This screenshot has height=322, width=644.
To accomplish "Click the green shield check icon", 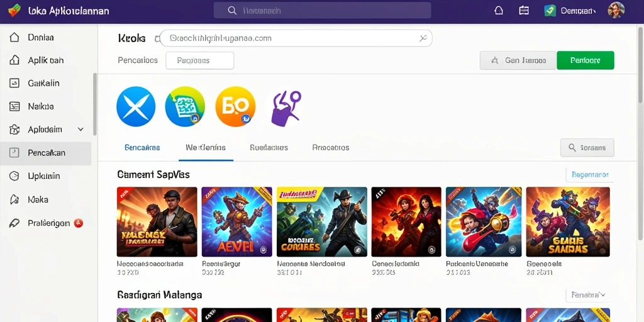I will click(550, 11).
